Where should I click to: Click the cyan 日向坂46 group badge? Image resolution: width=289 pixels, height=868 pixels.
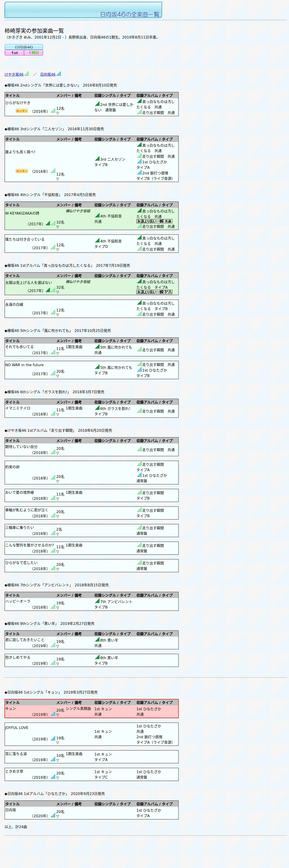(x=24, y=47)
